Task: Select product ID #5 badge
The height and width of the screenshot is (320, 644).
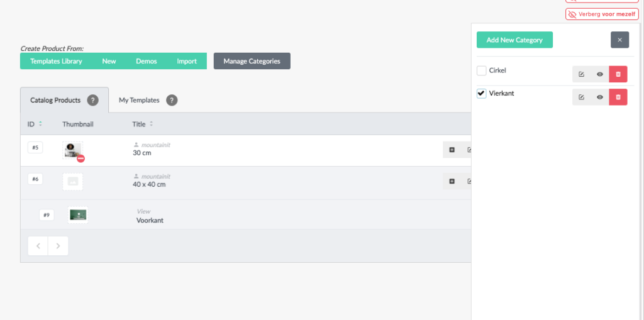Action: coord(35,148)
